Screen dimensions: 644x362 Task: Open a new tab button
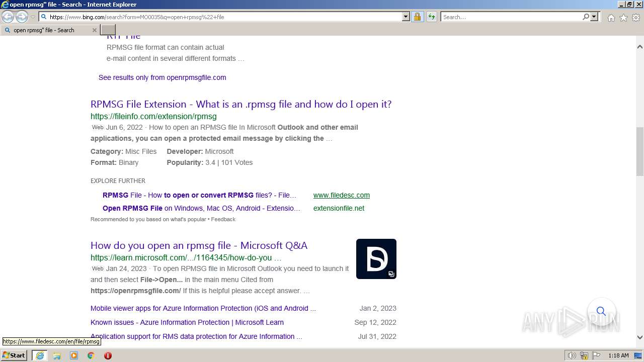tap(108, 30)
